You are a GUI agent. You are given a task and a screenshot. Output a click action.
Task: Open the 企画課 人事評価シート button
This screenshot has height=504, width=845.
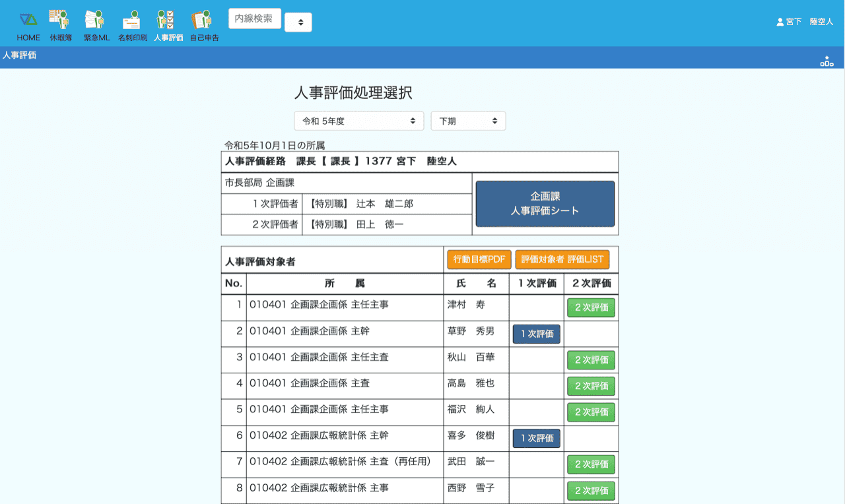click(x=545, y=204)
